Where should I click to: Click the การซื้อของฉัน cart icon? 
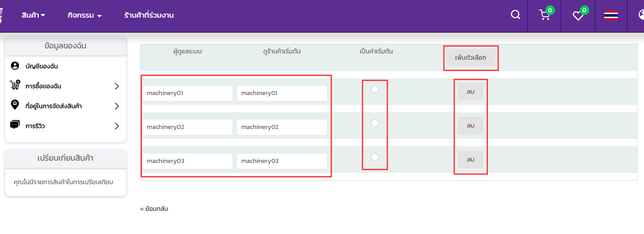click(x=15, y=86)
